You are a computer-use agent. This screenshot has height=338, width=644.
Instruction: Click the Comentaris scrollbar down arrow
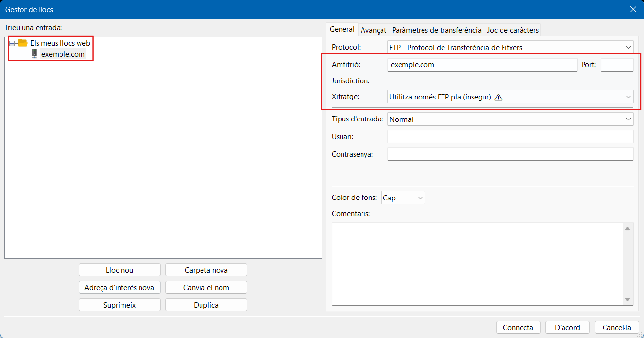[628, 300]
